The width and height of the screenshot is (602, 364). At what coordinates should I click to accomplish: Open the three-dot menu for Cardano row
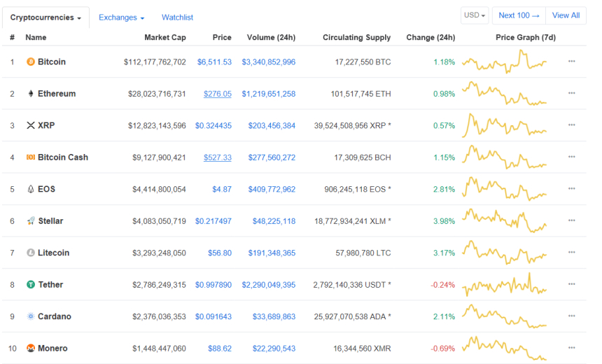coord(572,316)
